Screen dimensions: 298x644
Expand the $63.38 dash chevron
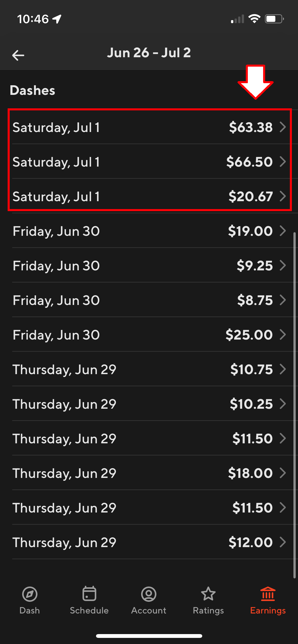283,127
